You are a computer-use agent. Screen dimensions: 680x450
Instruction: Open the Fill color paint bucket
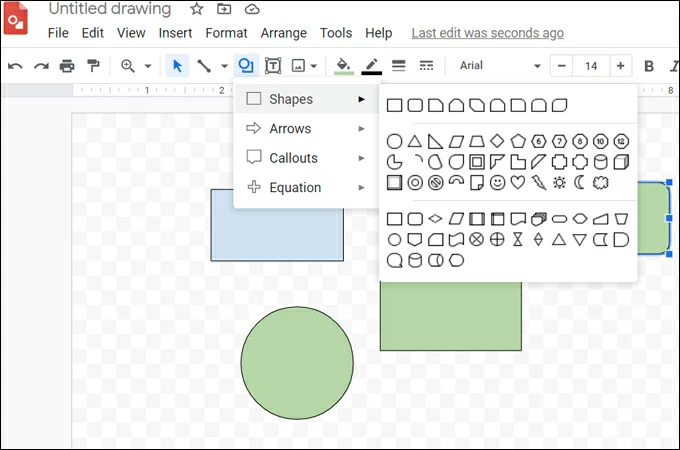point(343,66)
